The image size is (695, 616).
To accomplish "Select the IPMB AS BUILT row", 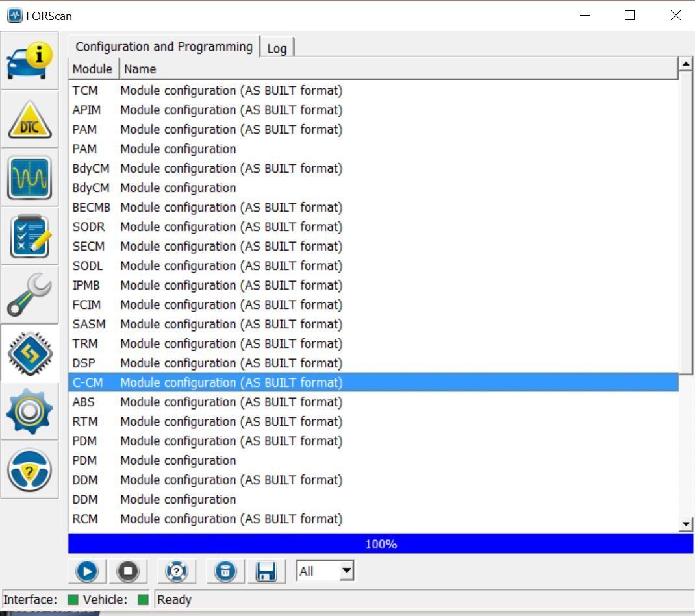I will click(373, 285).
